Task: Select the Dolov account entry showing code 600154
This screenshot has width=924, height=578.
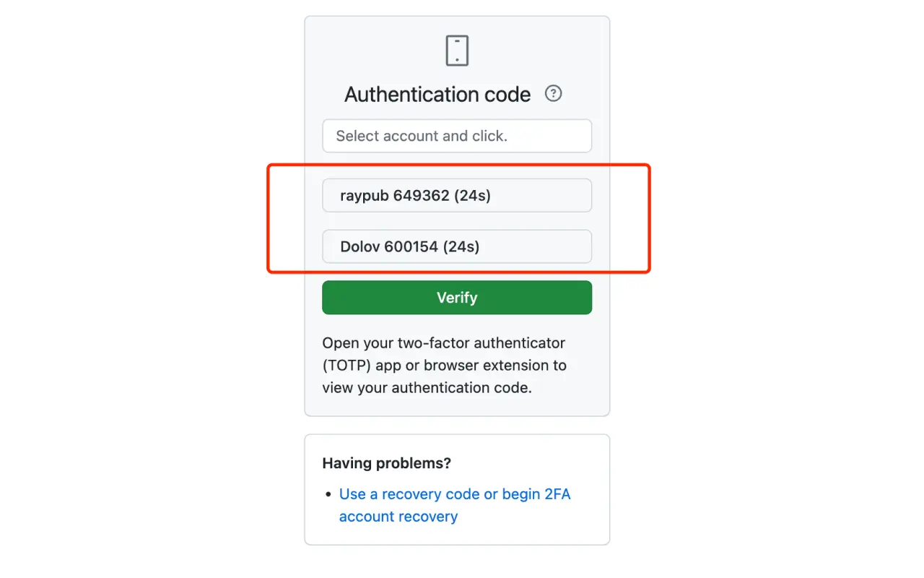Action: (457, 246)
